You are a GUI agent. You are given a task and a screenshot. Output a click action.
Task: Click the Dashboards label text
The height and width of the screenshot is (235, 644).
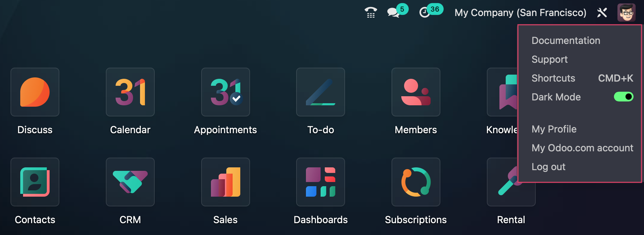click(321, 220)
